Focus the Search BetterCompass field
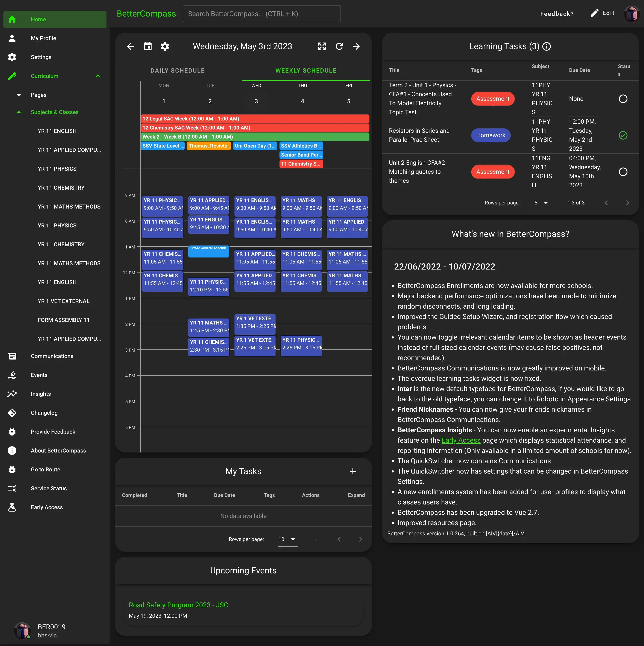 pos(262,14)
